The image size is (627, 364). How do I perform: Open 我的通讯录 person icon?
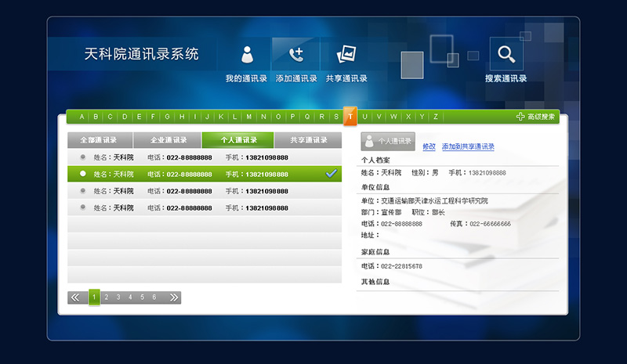247,55
